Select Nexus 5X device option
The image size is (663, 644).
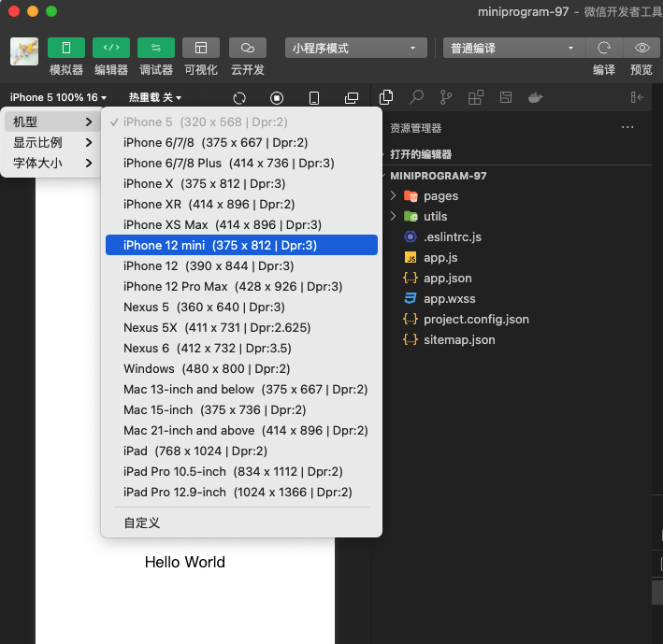(x=241, y=327)
